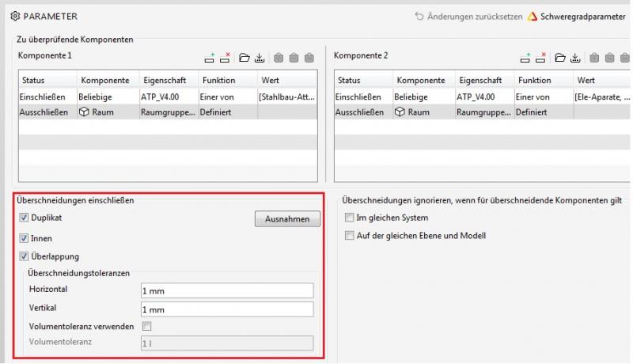Click Änderungen zurücksetzen to revert changes
Viewport: 633px width, 364px height.
click(x=468, y=16)
